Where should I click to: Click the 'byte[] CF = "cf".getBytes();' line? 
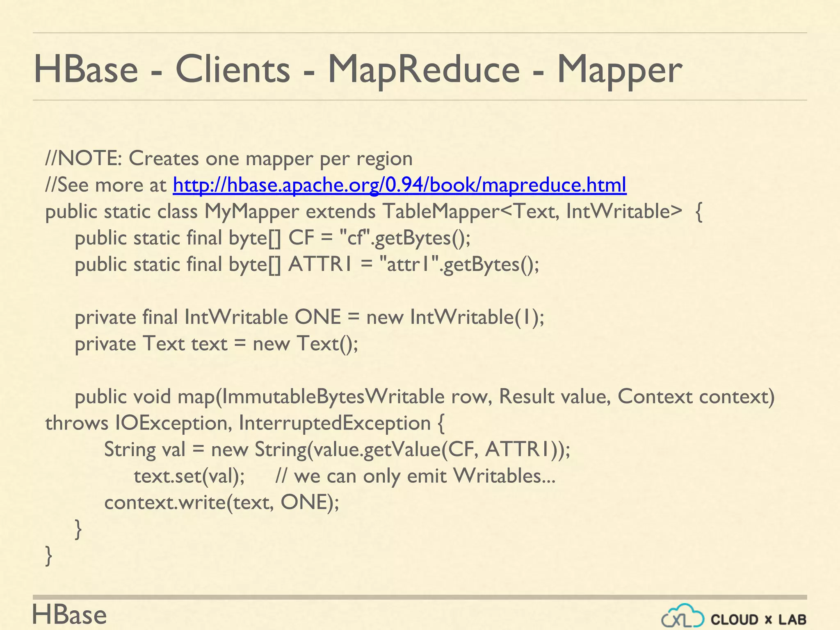pos(273,238)
